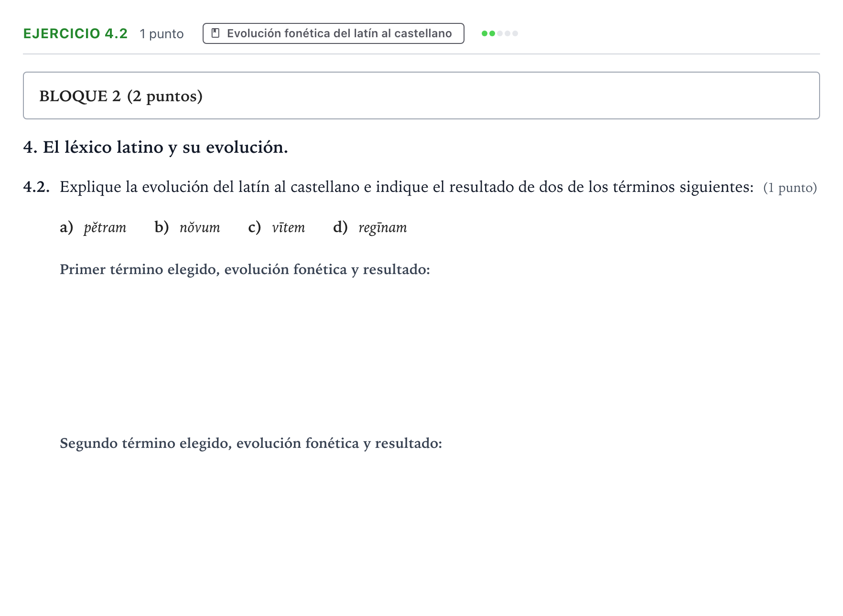Select the 'EJERCICIO 4.2' heading
843x616 pixels.
pyautogui.click(x=76, y=33)
